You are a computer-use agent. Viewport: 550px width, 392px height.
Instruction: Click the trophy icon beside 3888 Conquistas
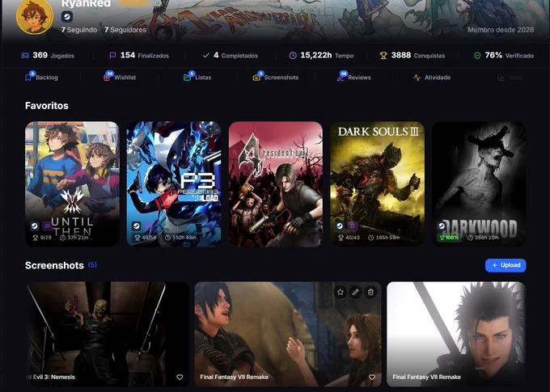[x=383, y=56]
